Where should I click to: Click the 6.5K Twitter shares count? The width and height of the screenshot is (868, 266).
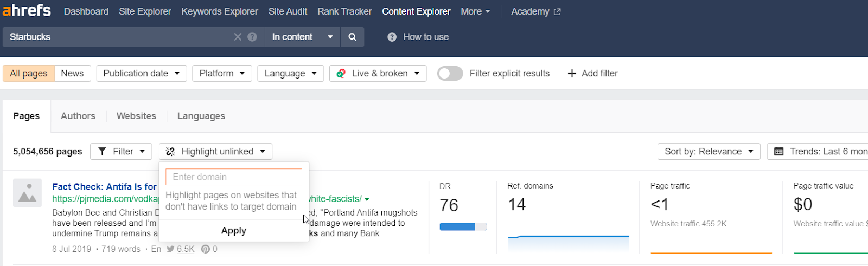(x=186, y=249)
